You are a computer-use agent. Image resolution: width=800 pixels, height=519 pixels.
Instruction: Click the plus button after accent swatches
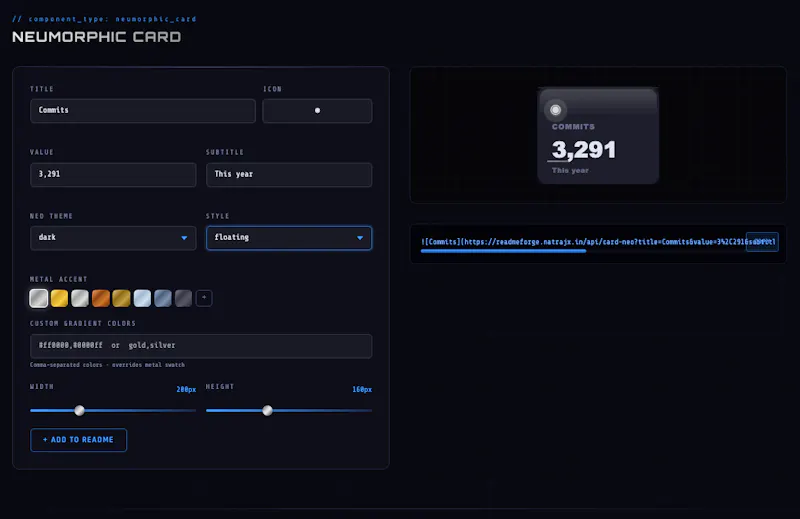204,298
